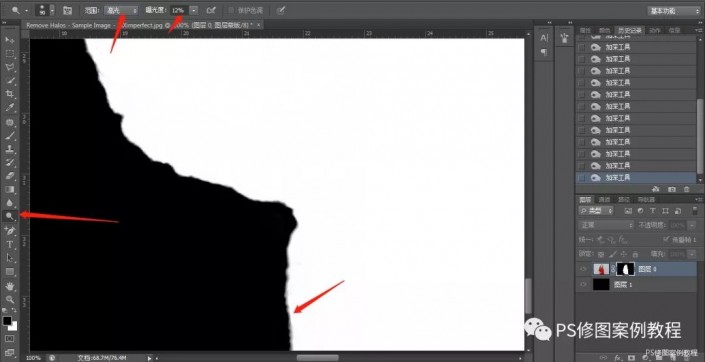Select the Rectangular Marquee tool

pos(9,54)
